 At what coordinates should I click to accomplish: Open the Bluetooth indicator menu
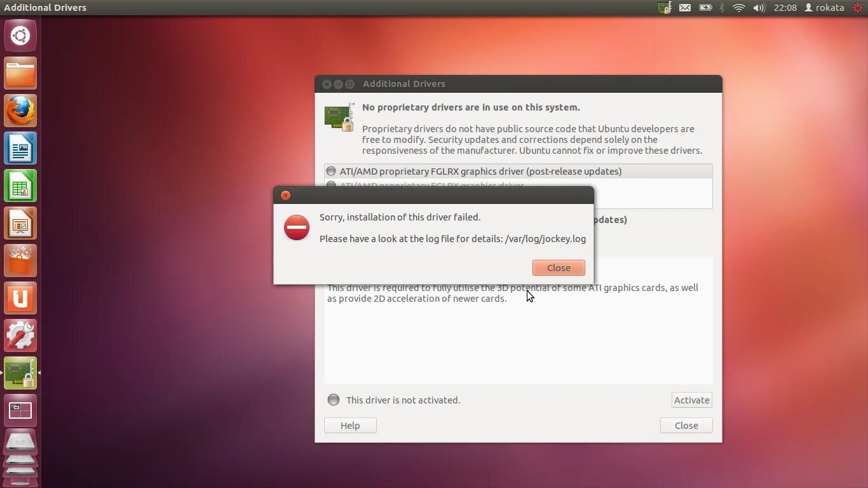(722, 8)
